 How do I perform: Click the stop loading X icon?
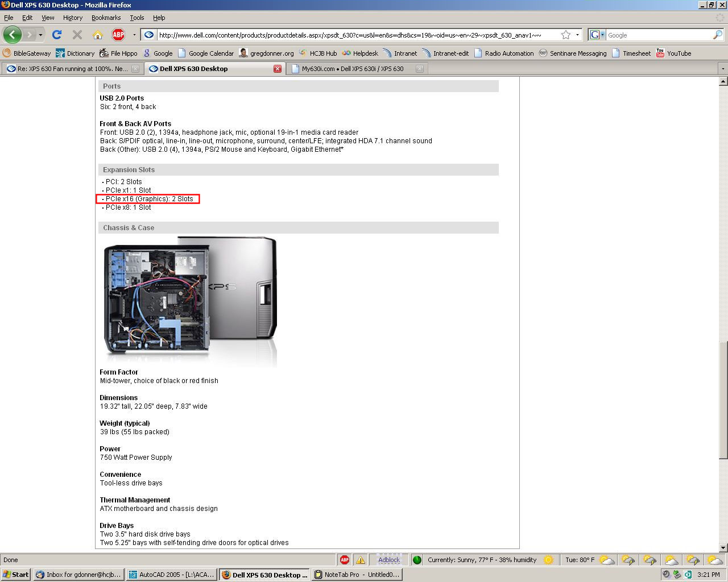(77, 35)
